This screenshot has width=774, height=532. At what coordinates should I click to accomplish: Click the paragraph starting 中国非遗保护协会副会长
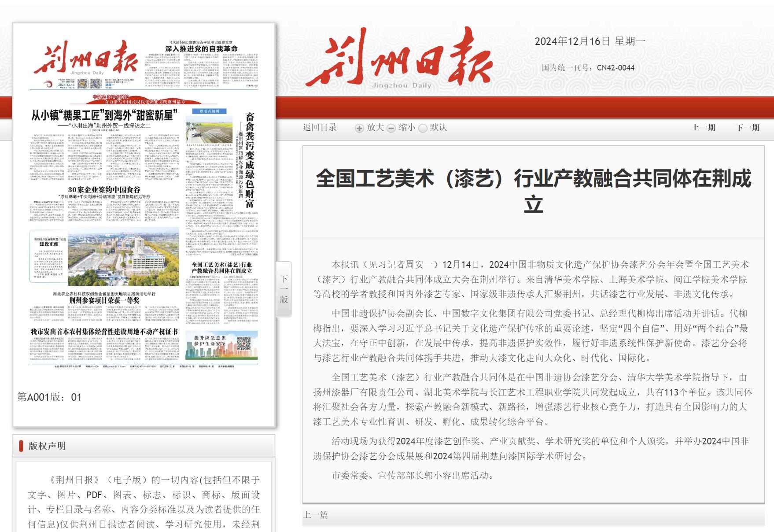tap(531, 336)
